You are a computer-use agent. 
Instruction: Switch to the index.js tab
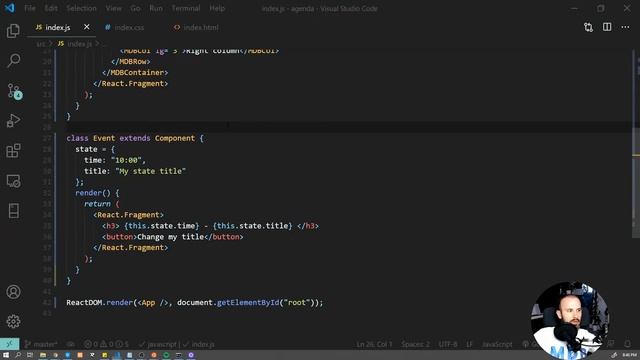tap(57, 27)
